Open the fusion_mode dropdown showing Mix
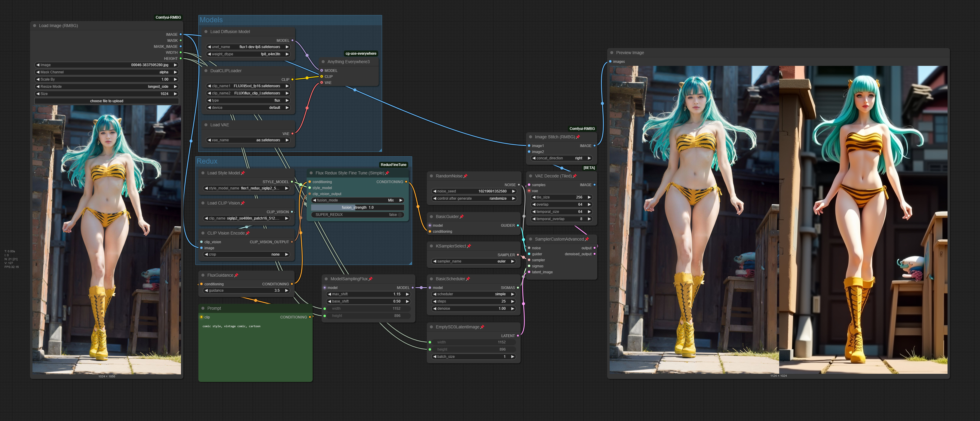980x421 pixels. coord(357,200)
